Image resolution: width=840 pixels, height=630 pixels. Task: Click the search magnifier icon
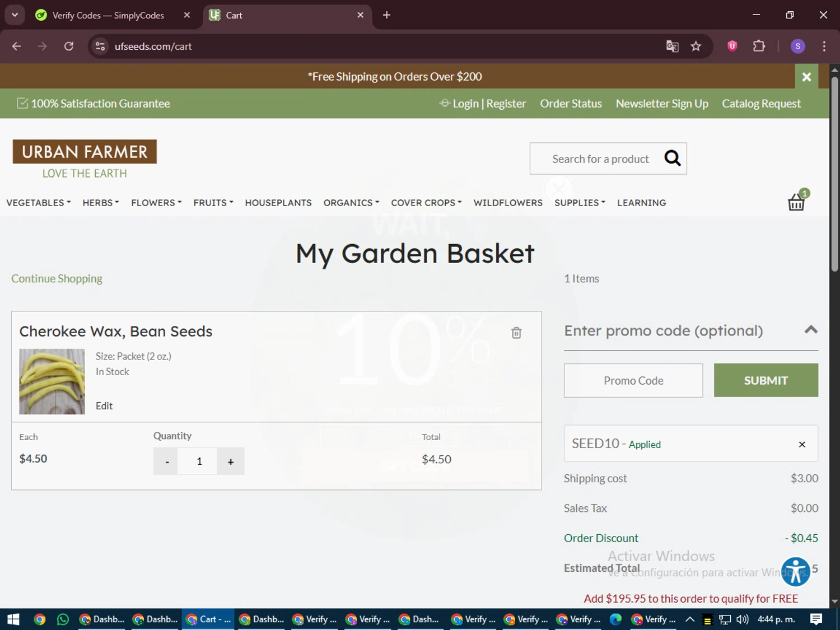(673, 158)
